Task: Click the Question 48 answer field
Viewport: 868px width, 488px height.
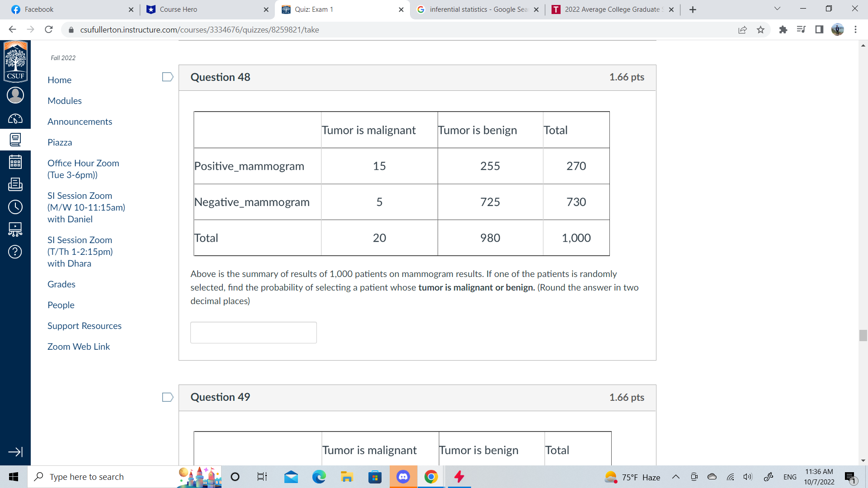Action: pyautogui.click(x=253, y=333)
